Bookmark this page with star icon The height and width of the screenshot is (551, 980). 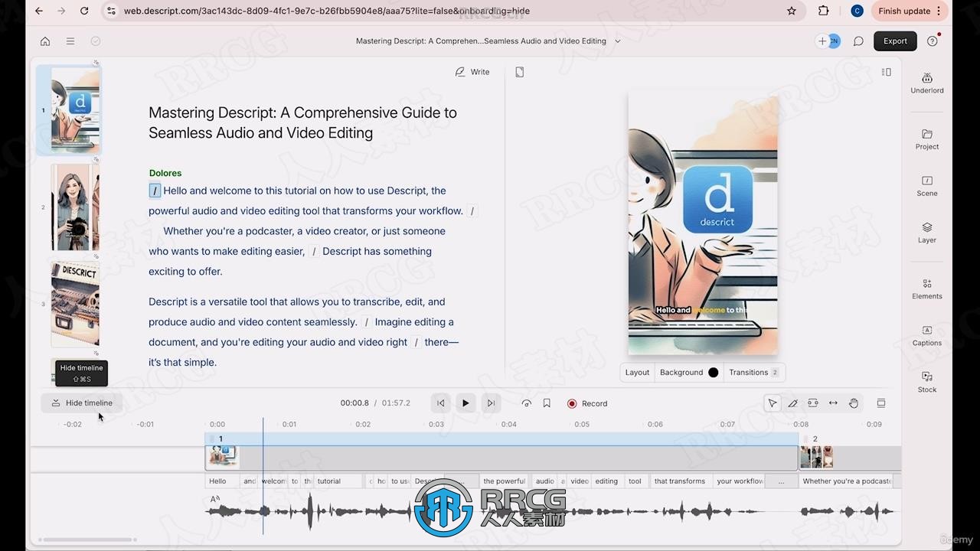(792, 11)
